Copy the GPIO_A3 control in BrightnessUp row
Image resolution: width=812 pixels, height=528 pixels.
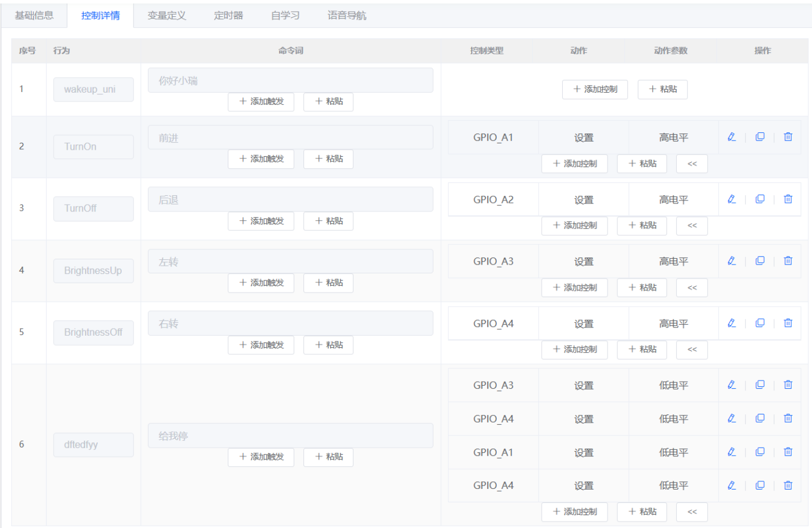(760, 261)
